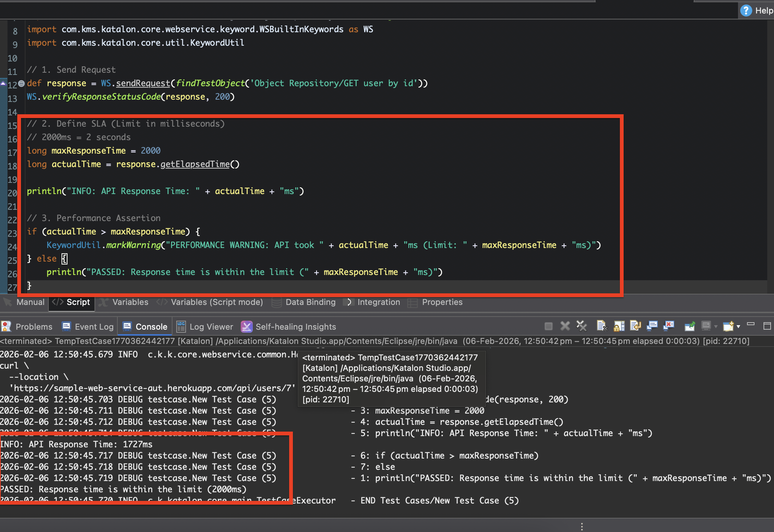Open the Log Viewer icon
The image size is (774, 532).
pyautogui.click(x=181, y=326)
